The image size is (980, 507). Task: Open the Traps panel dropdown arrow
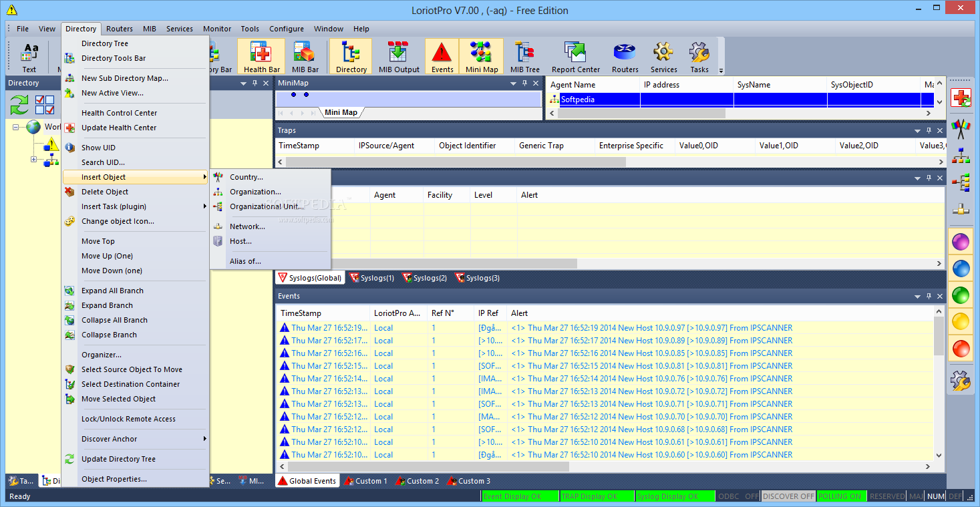pyautogui.click(x=917, y=131)
